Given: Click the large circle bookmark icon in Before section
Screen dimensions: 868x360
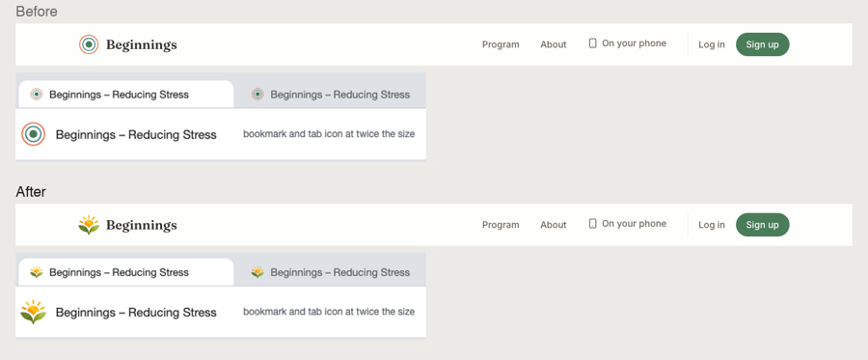Looking at the screenshot, I should point(33,134).
